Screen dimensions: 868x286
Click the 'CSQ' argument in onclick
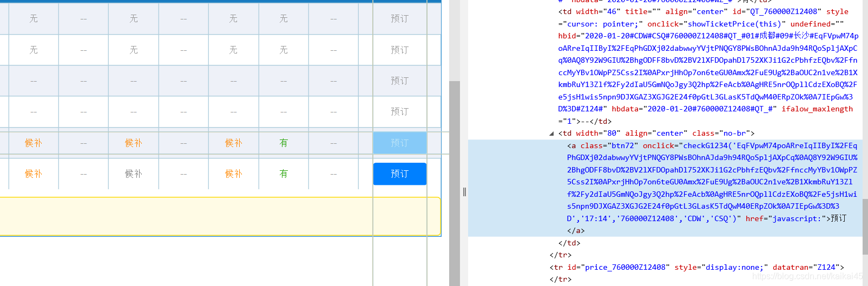pyautogui.click(x=721, y=218)
